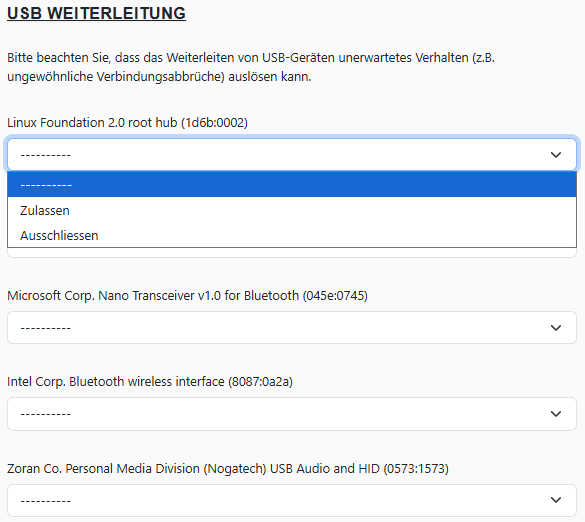Click the (045e:0745) device ID text
Image resolution: width=585 pixels, height=522 pixels.
coord(335,296)
